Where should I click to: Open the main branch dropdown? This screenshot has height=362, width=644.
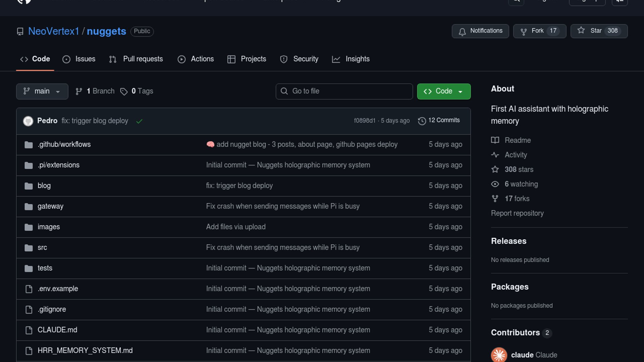(x=42, y=91)
